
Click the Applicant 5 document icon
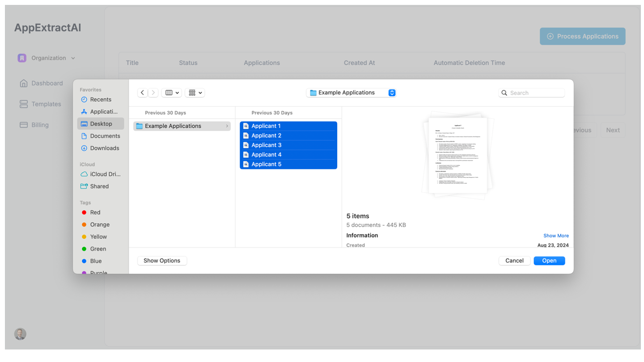click(246, 164)
